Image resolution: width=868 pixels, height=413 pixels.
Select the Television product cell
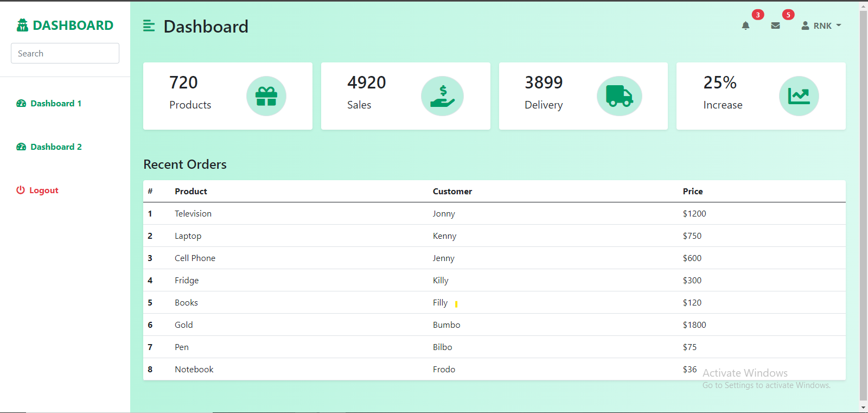coord(193,213)
